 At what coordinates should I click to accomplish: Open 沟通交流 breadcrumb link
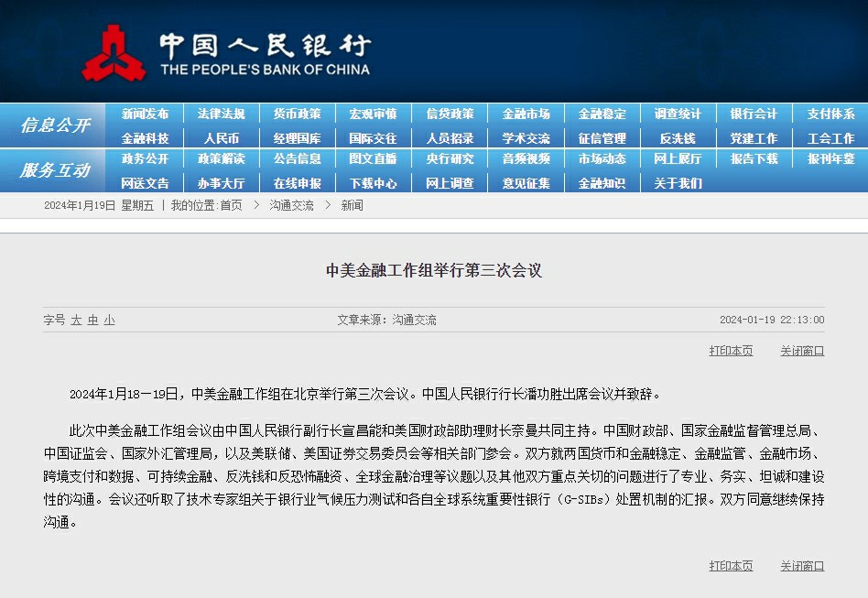pos(292,205)
